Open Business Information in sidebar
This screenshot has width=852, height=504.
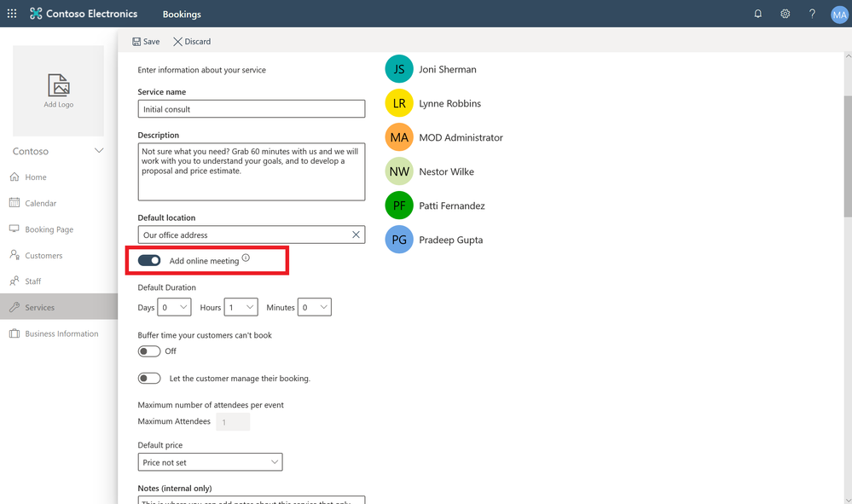pyautogui.click(x=59, y=333)
